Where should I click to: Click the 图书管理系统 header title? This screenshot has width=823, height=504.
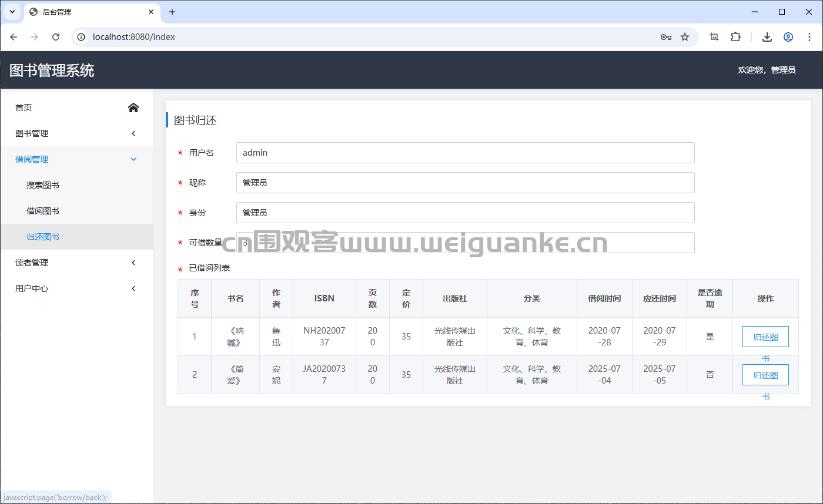click(x=52, y=70)
